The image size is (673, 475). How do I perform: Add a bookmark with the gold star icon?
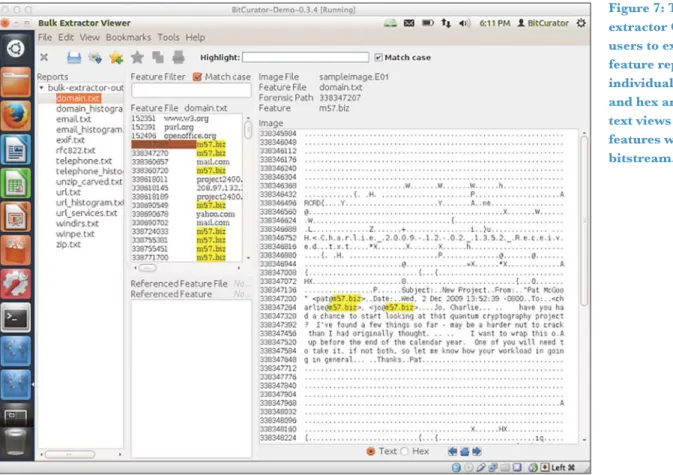point(116,57)
